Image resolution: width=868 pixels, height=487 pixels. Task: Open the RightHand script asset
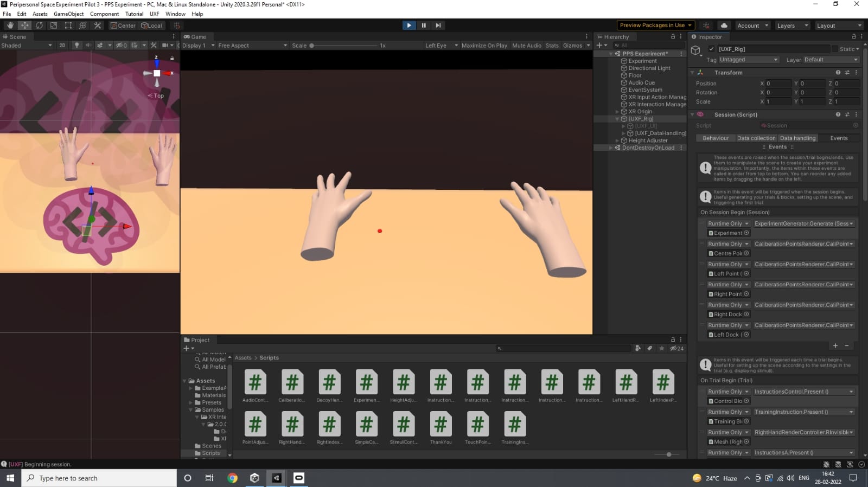pyautogui.click(x=292, y=428)
